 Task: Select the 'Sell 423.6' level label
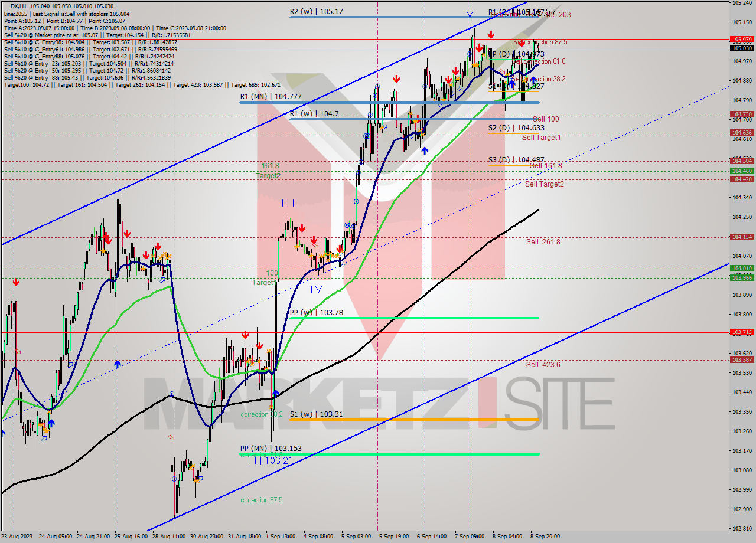click(x=543, y=365)
